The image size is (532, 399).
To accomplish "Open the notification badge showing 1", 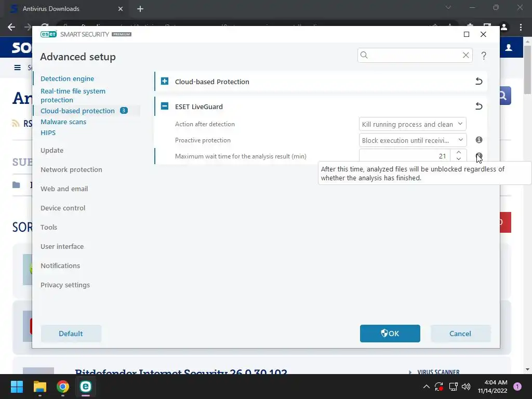I will pos(517,387).
